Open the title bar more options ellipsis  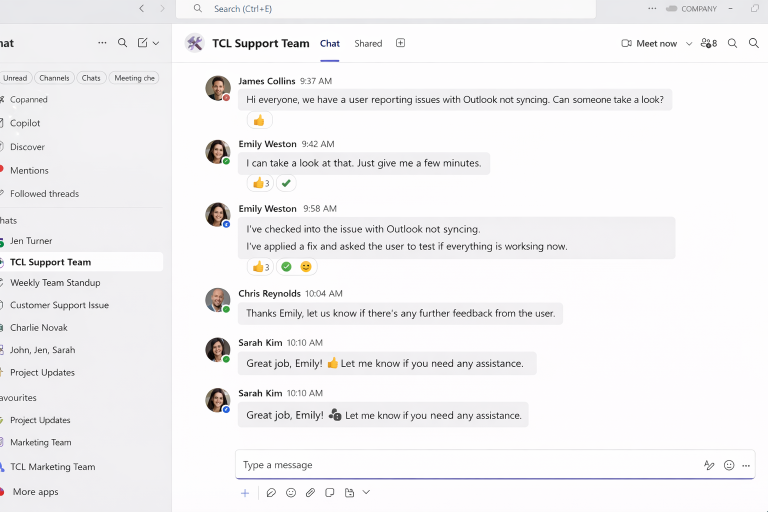point(652,8)
